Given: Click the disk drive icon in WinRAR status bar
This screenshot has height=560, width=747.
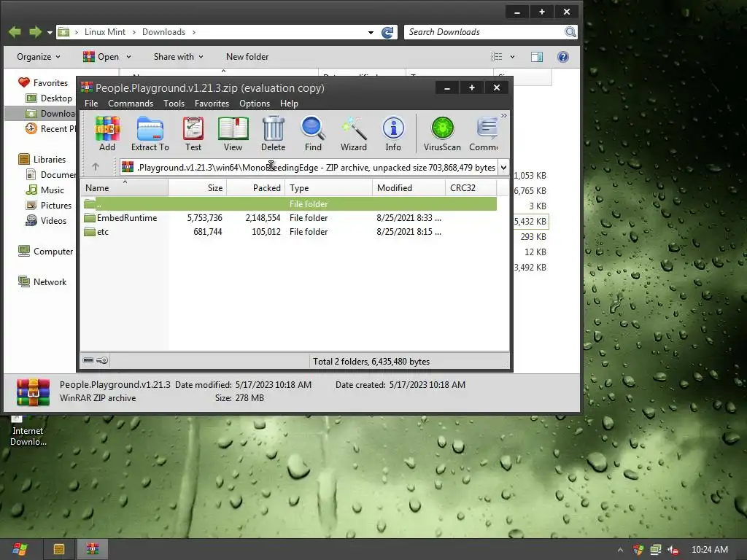Looking at the screenshot, I should pos(88,360).
